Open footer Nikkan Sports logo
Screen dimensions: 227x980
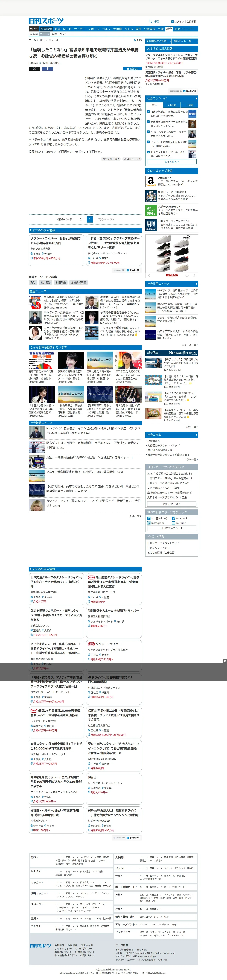coord(40,946)
